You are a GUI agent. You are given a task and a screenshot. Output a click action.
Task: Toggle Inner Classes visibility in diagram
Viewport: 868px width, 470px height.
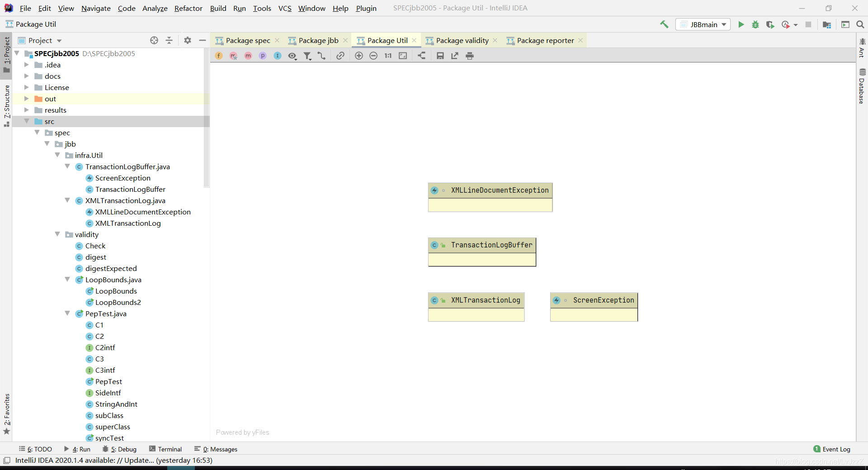(x=278, y=56)
